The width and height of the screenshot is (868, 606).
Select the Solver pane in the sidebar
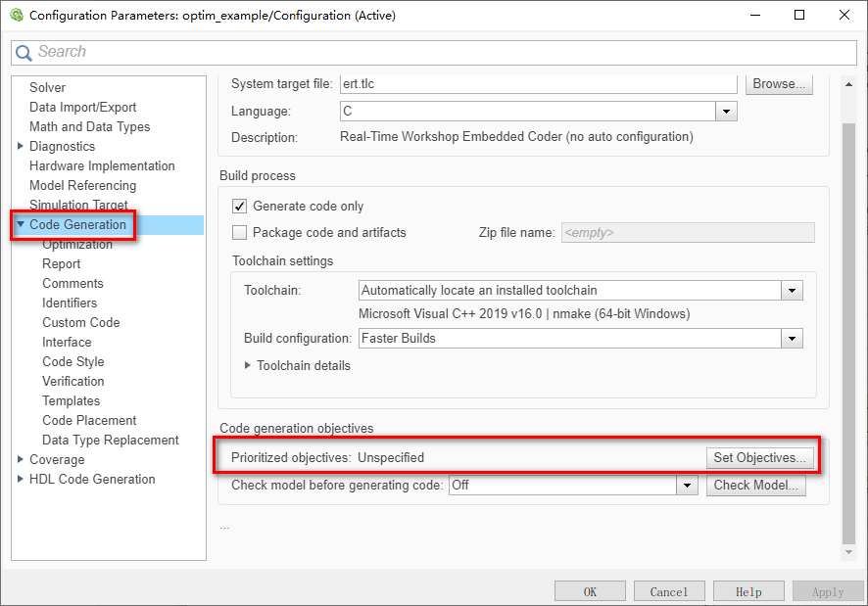[x=47, y=87]
